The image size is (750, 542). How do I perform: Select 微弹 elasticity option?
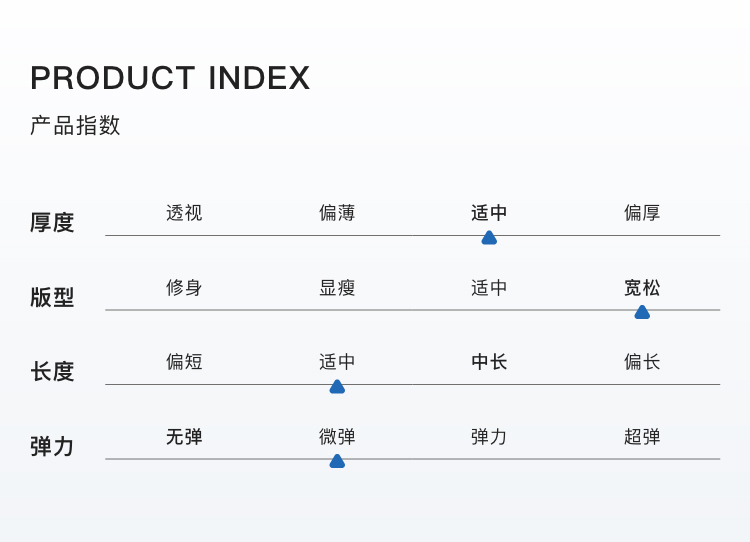(x=337, y=437)
